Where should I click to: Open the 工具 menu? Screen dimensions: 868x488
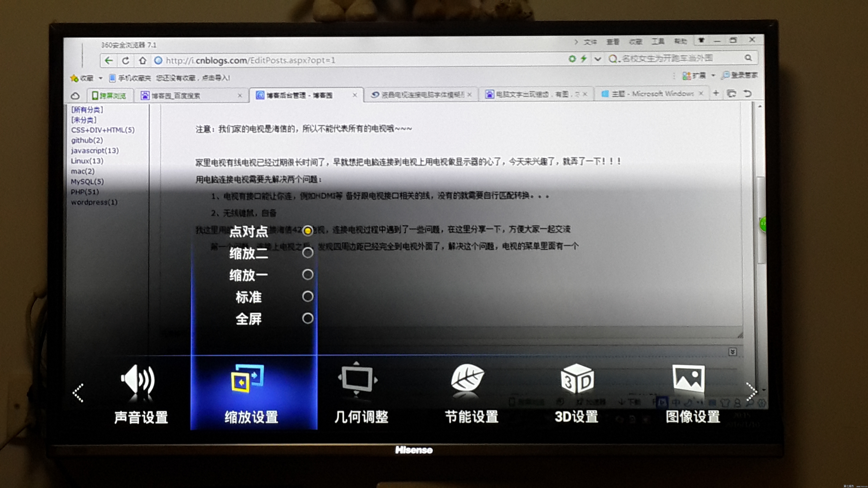tap(658, 41)
